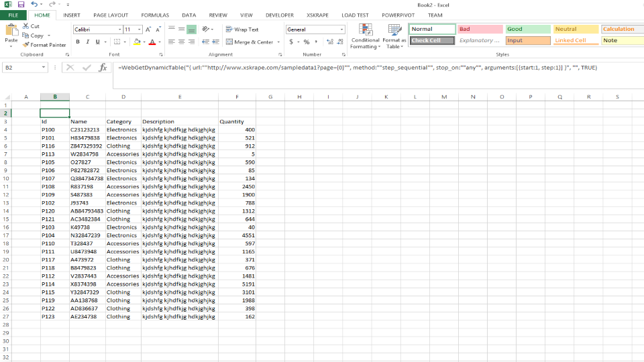Screen dimensions: 644x362
Task: Switch to the FORMULAS tab
Action: (155, 15)
